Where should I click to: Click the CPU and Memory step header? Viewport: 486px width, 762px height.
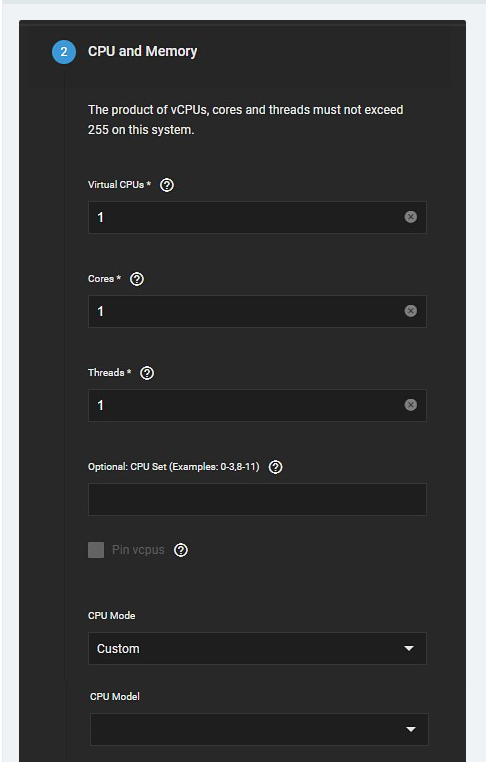point(142,52)
